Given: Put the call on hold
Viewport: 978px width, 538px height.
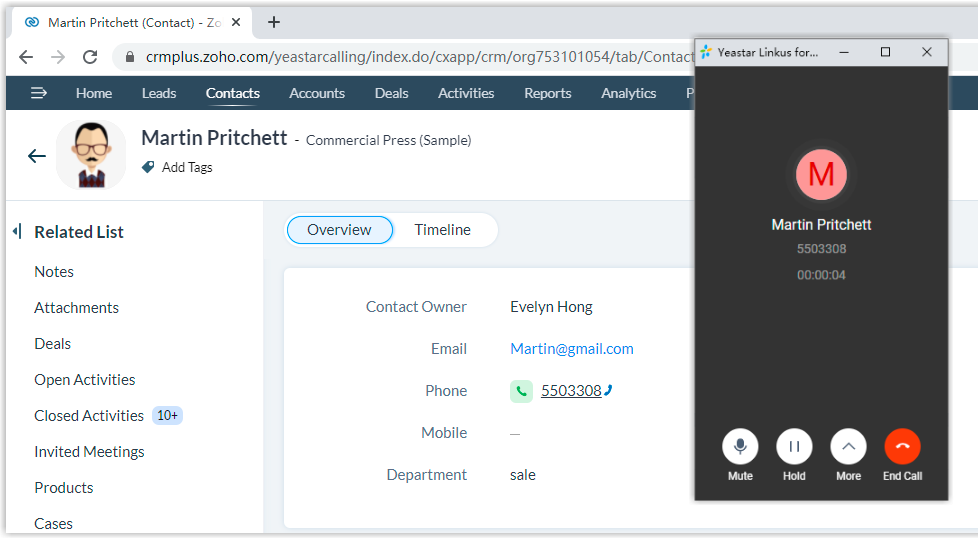Looking at the screenshot, I should coord(794,446).
